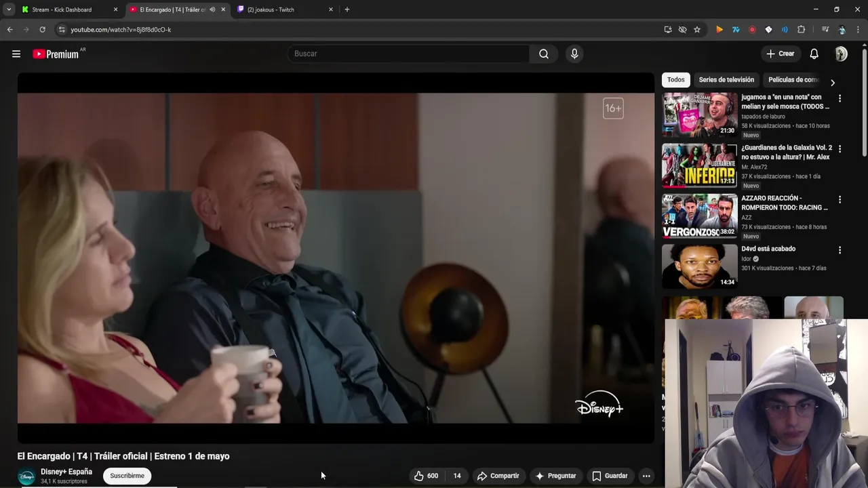This screenshot has width=868, height=488.
Task: Open Chrome profile avatar
Action: click(842, 30)
